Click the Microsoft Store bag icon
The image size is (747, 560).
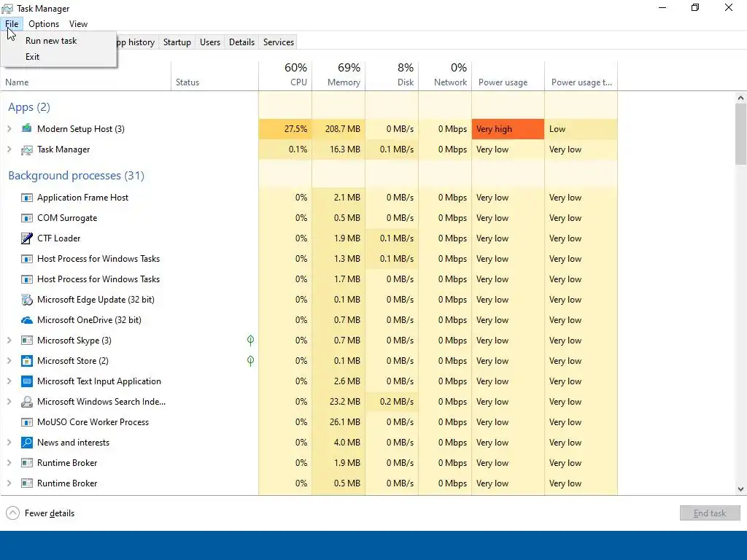[x=27, y=361]
